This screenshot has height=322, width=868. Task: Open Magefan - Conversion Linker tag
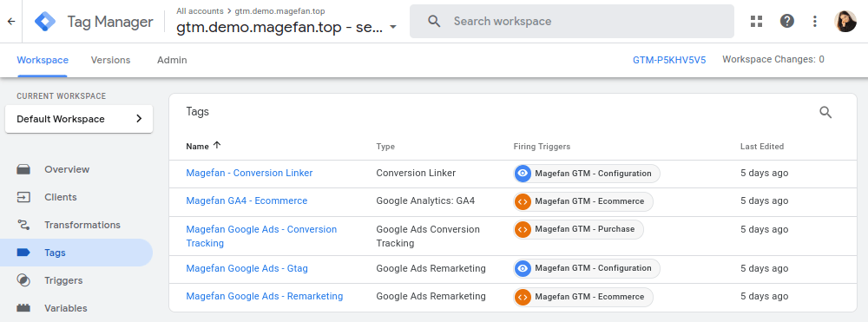(x=249, y=174)
